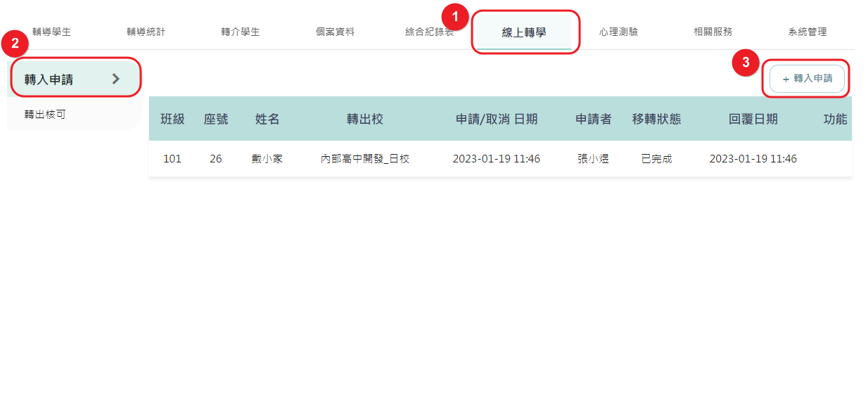Open the 系統管理 tab
Viewport: 868px width, 410px height.
coord(808,32)
